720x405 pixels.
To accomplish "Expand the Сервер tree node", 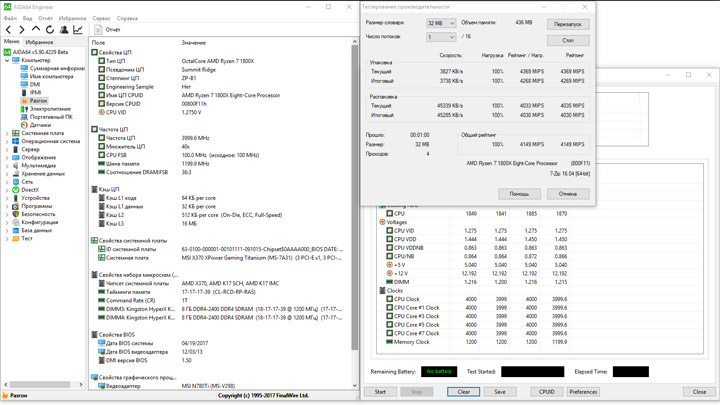I will coord(7,149).
